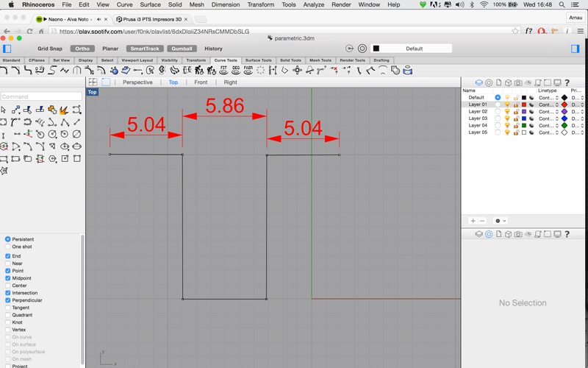
Task: Open the display monitor icon in top inspector
Action: (557, 82)
